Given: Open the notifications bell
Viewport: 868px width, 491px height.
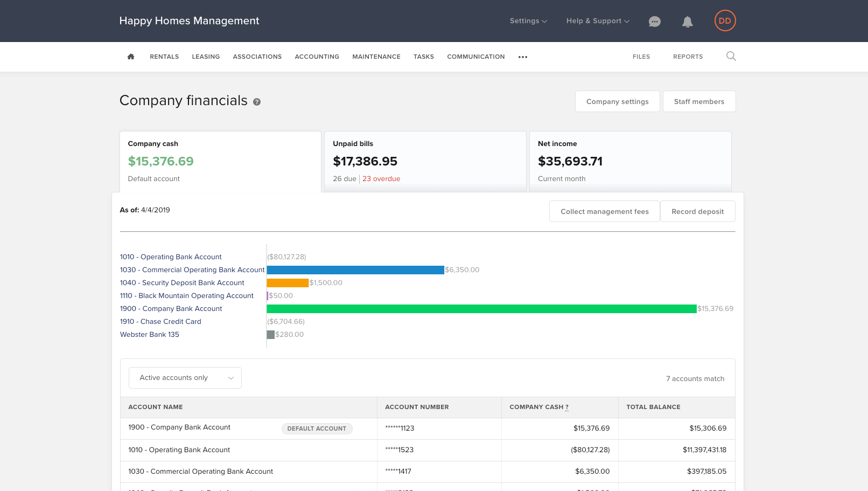Looking at the screenshot, I should click(687, 22).
